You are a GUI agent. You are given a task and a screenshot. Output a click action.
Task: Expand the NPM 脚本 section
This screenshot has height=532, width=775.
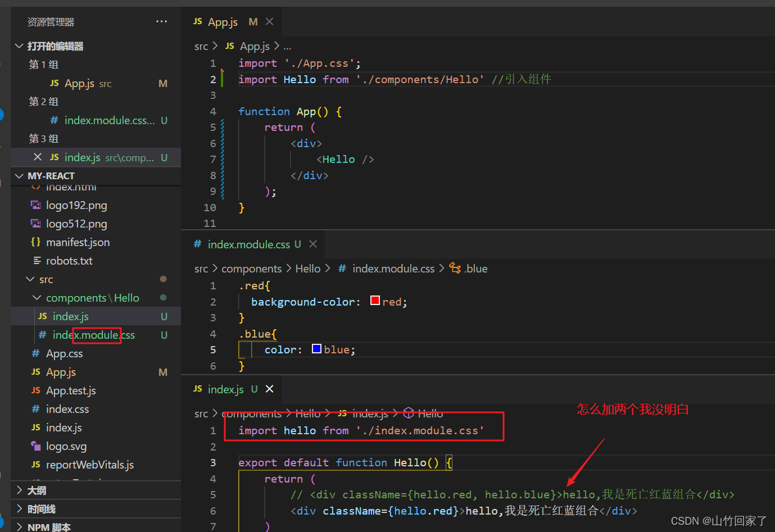[19, 527]
